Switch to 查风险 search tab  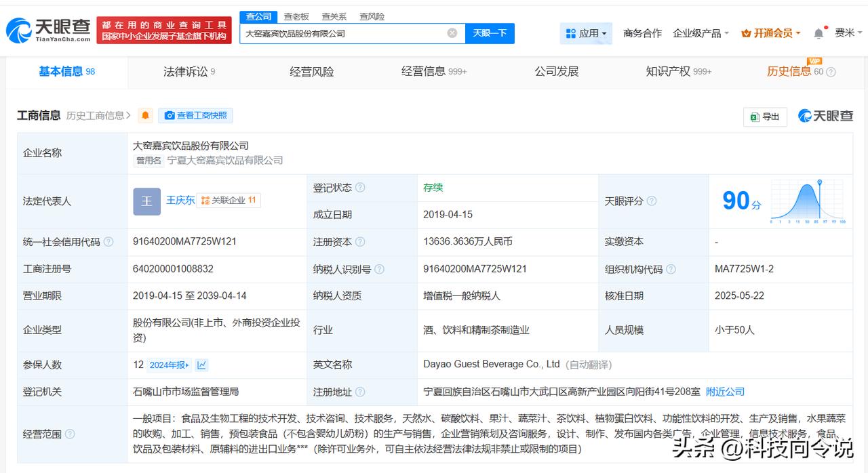click(372, 16)
